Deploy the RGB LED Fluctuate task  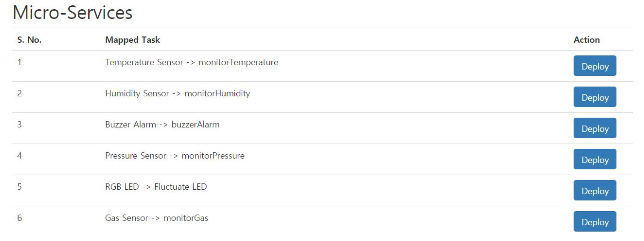point(595,190)
